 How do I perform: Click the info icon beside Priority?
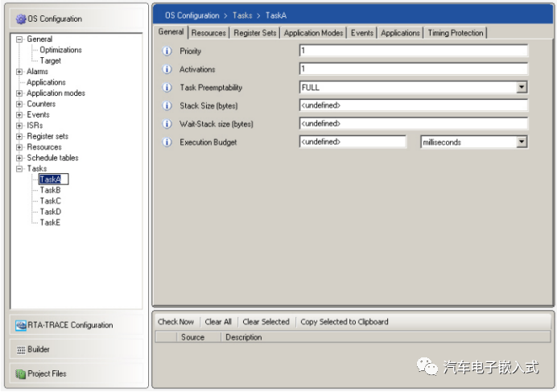pos(167,52)
